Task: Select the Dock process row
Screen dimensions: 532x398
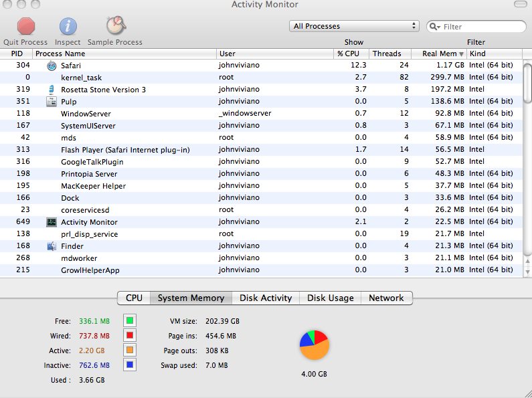Action: pos(261,197)
